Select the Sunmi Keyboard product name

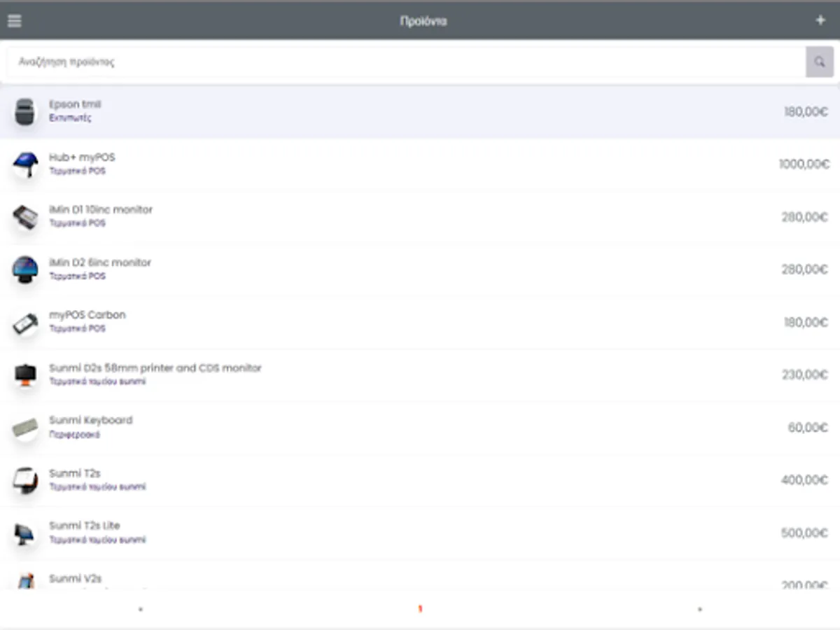click(x=91, y=421)
